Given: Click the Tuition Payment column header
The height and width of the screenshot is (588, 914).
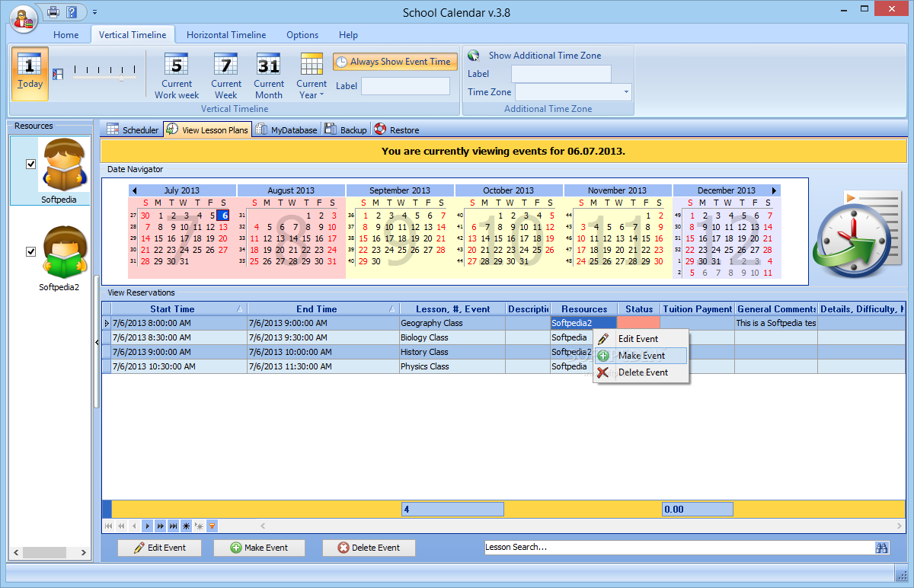Looking at the screenshot, I should pyautogui.click(x=698, y=309).
